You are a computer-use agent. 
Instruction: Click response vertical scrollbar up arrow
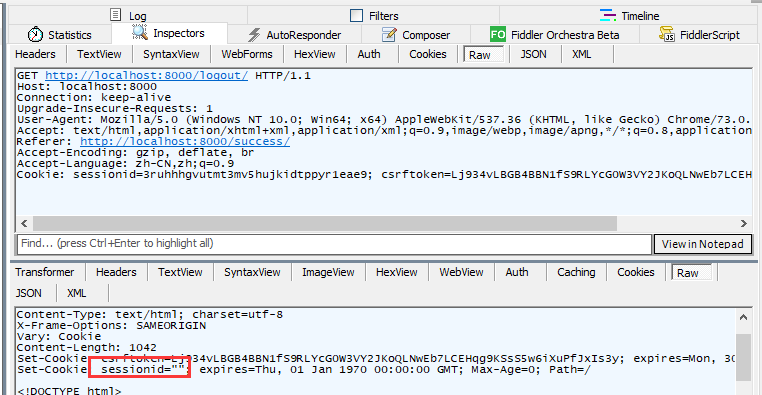tap(743, 317)
